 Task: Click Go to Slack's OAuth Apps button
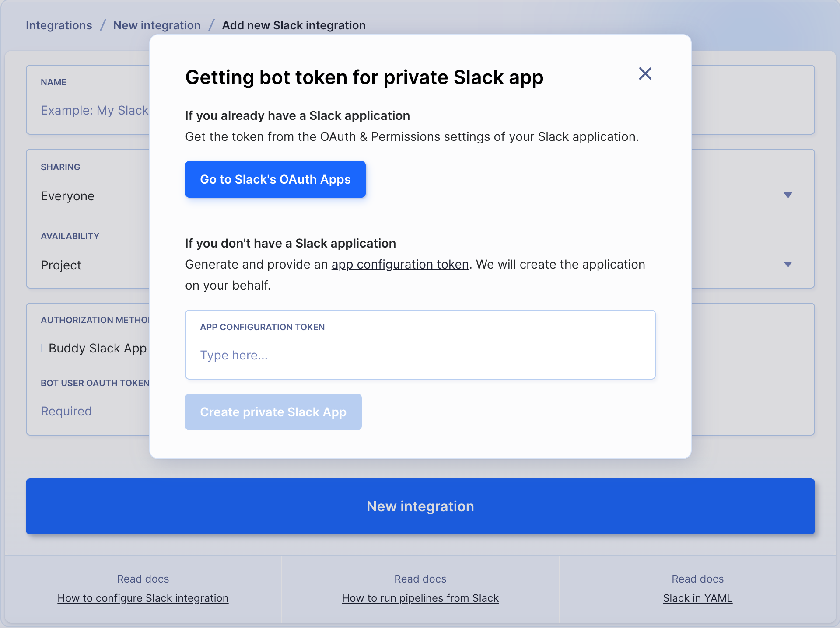(x=274, y=179)
